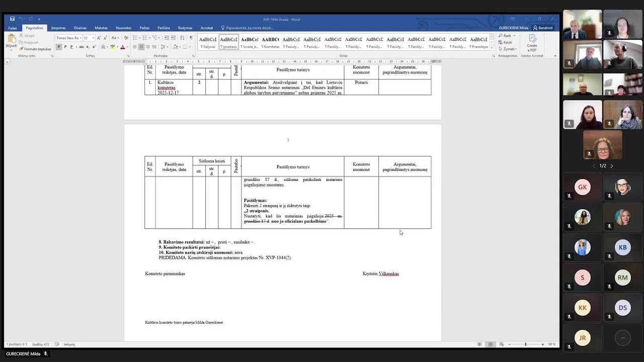Toggle underline formatting

pyautogui.click(x=71, y=47)
